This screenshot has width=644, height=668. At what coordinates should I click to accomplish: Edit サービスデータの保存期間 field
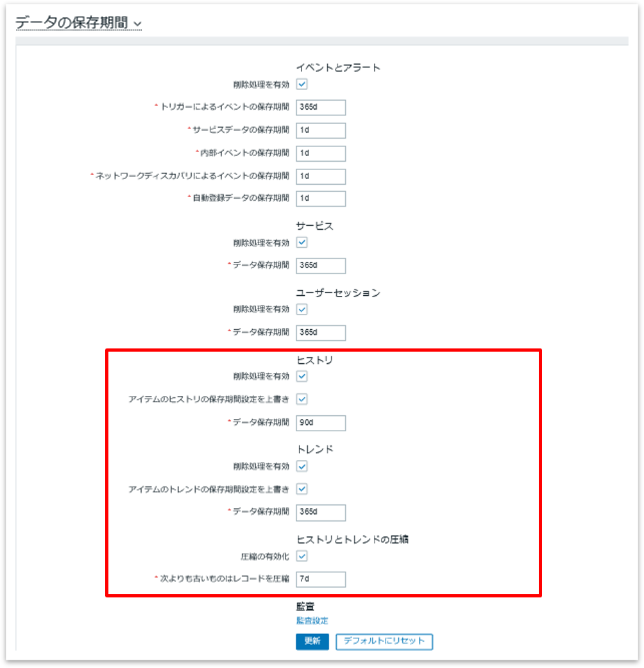321,130
